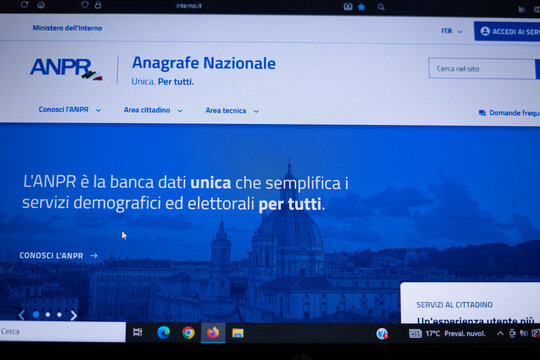Open Task View from the taskbar
The height and width of the screenshot is (360, 540).
138,332
